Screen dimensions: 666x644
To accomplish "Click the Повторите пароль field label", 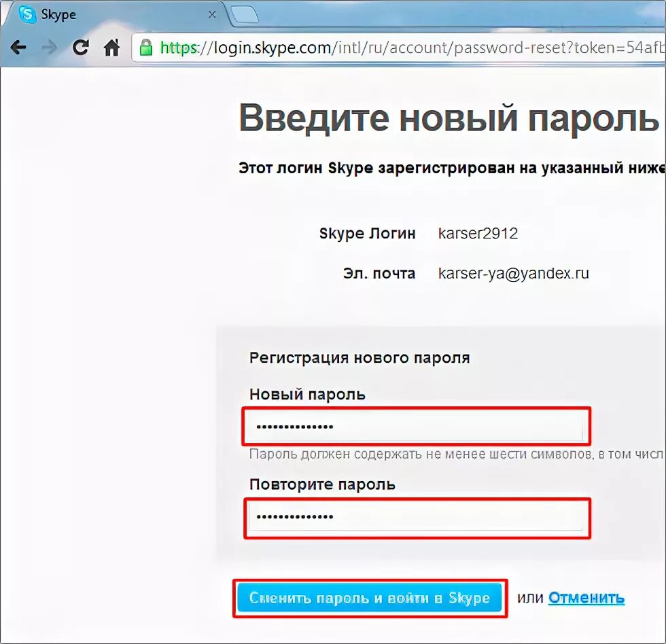I will click(322, 484).
